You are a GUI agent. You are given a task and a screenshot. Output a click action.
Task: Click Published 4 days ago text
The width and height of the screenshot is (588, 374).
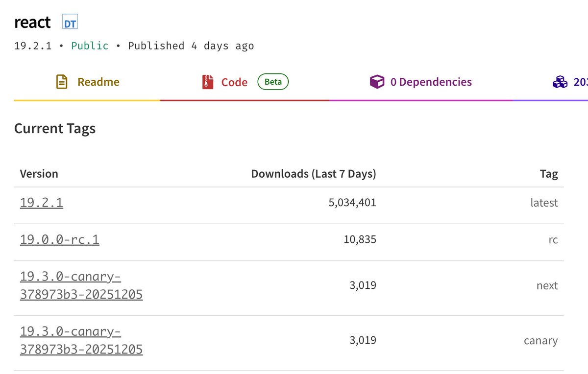(191, 46)
